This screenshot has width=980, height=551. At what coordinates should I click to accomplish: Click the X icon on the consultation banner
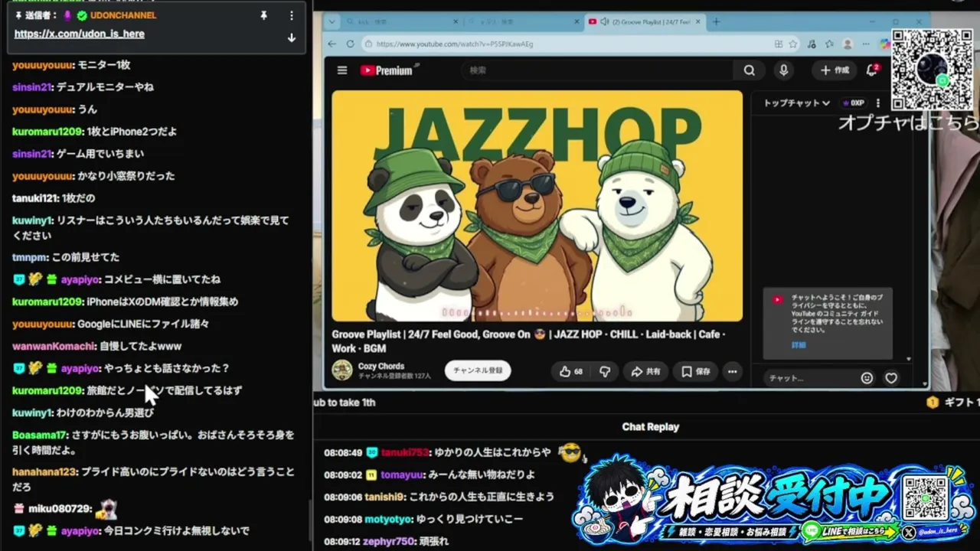[x=909, y=531]
